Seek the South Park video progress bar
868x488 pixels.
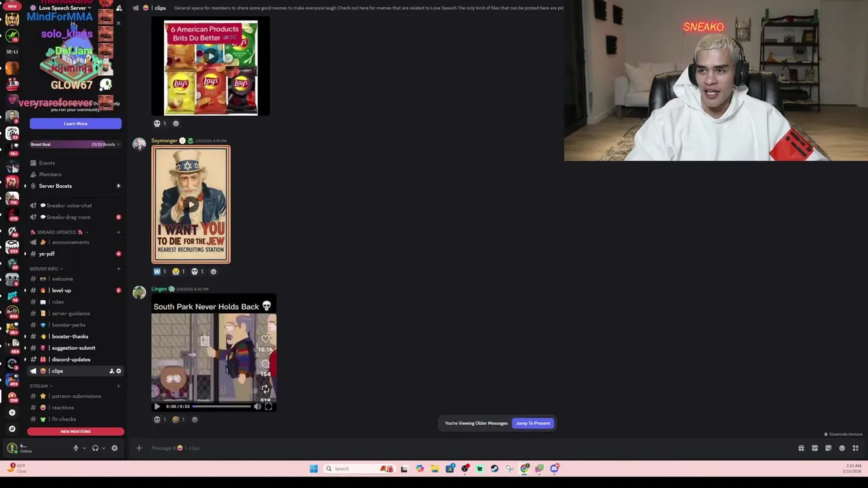point(222,407)
